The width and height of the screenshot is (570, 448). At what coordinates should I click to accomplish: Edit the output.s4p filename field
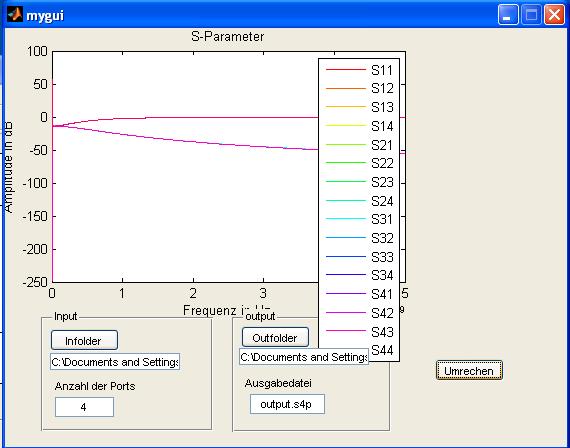pos(287,404)
